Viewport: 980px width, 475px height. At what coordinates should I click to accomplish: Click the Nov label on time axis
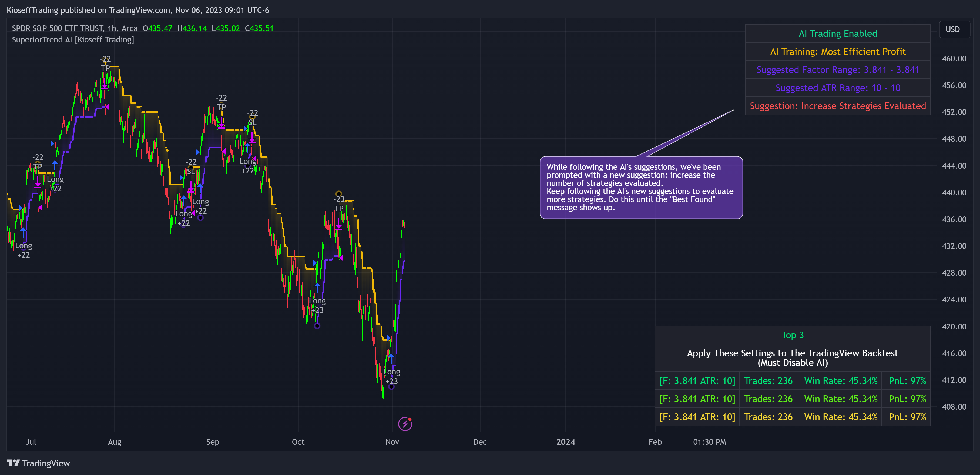392,442
